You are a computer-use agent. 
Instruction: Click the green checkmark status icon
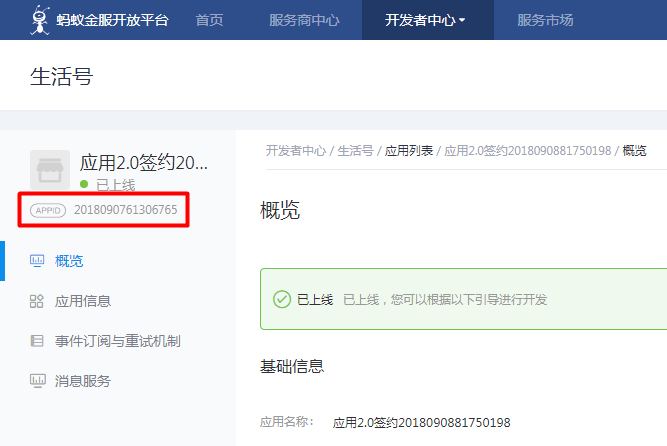tap(281, 299)
